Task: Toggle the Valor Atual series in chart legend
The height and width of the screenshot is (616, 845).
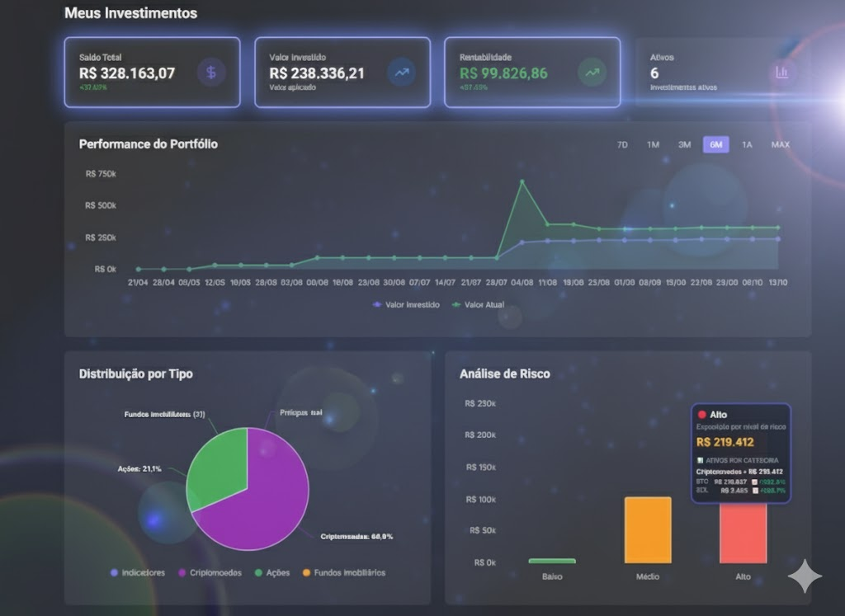Action: pyautogui.click(x=481, y=304)
